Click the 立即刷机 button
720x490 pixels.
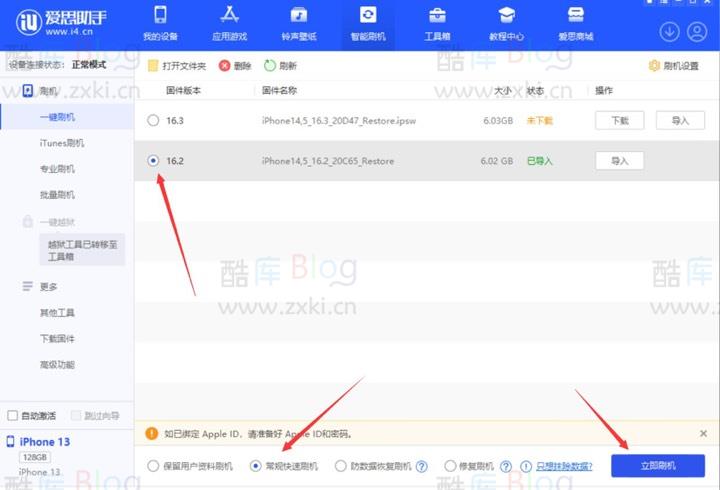658,466
